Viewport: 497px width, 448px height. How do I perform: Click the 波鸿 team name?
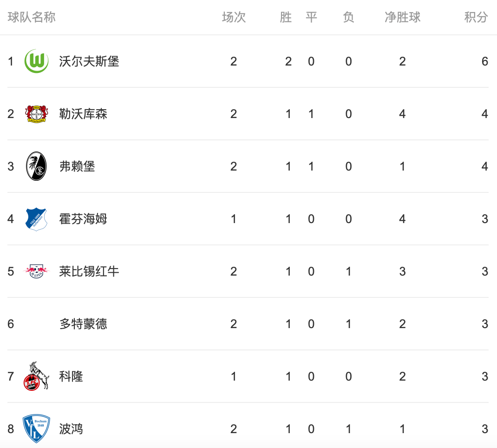tap(71, 429)
